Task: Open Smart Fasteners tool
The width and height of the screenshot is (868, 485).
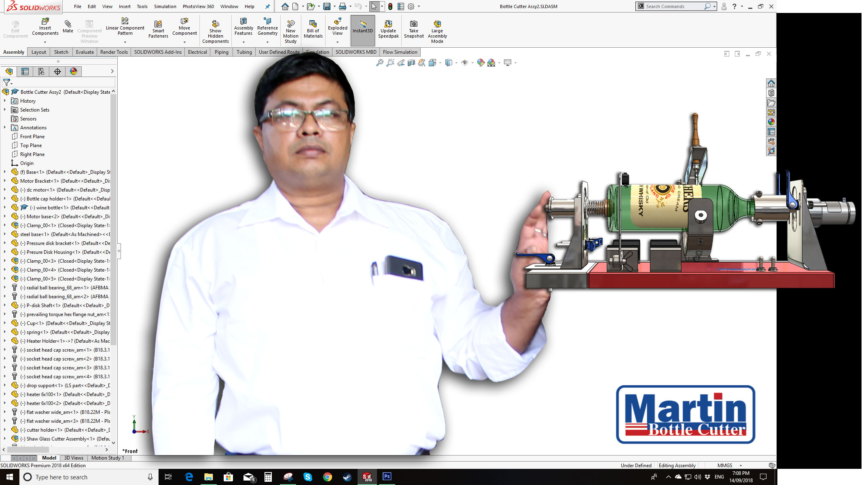Action: [158, 24]
